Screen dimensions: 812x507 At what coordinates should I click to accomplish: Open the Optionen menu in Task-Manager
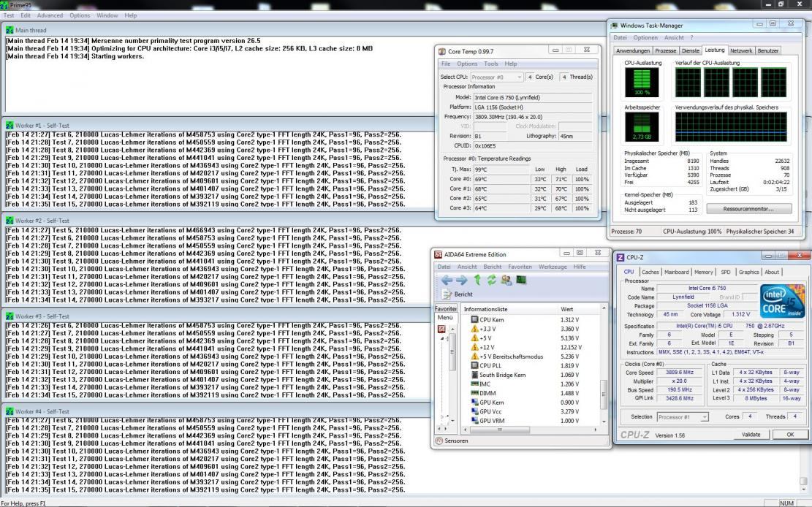tap(645, 38)
